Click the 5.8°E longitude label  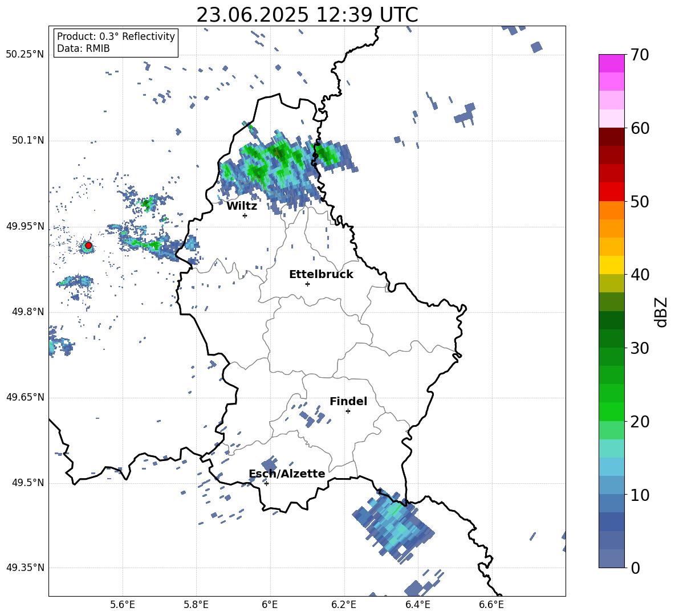(196, 605)
